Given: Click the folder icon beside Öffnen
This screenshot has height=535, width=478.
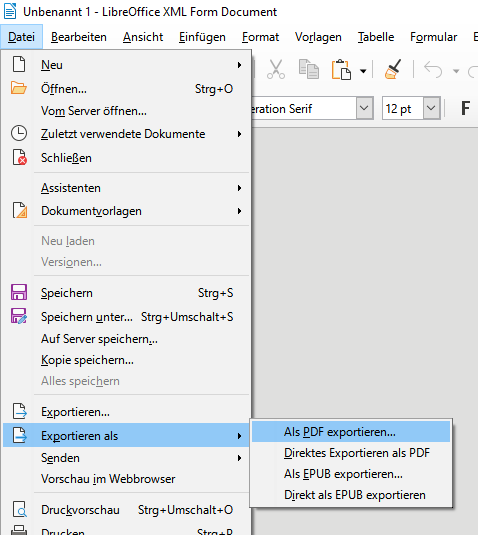Looking at the screenshot, I should [x=19, y=88].
